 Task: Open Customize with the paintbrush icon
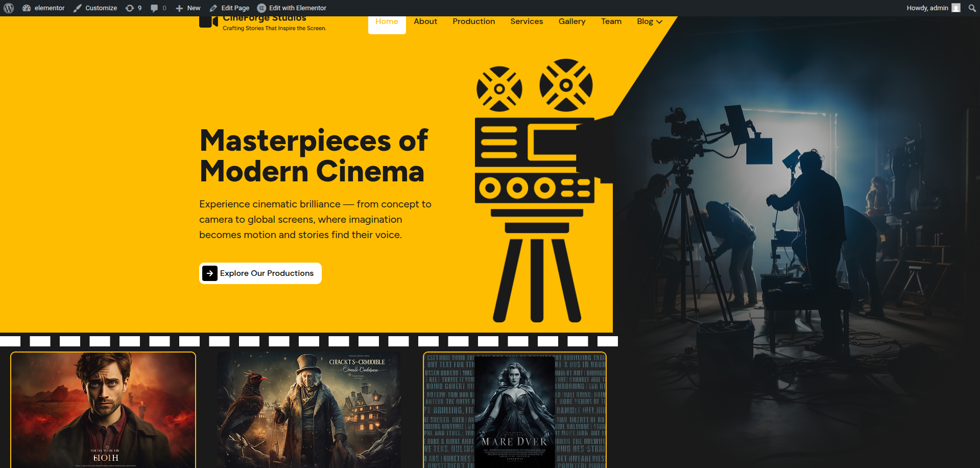pyautogui.click(x=95, y=8)
